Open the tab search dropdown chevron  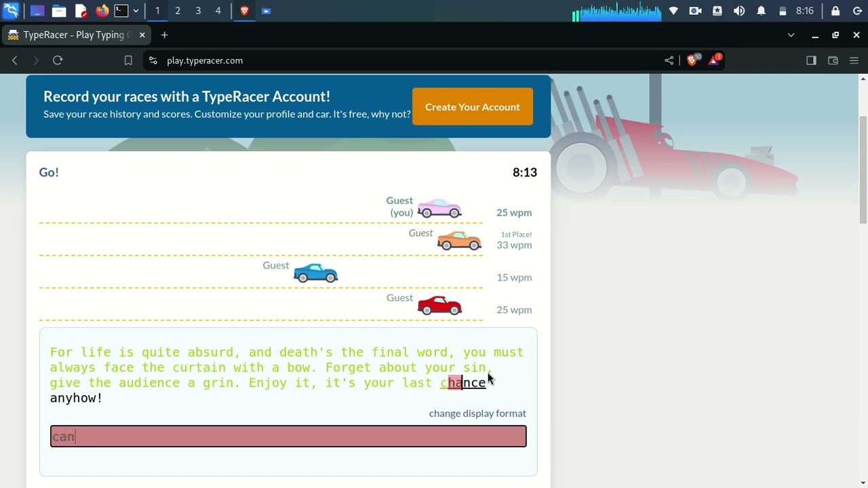point(791,35)
